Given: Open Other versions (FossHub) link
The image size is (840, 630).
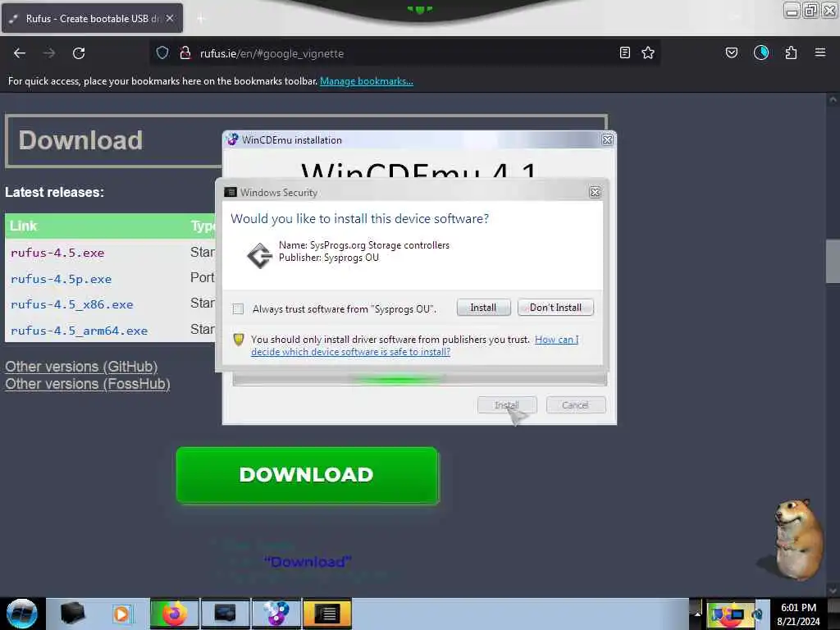Looking at the screenshot, I should (x=87, y=384).
